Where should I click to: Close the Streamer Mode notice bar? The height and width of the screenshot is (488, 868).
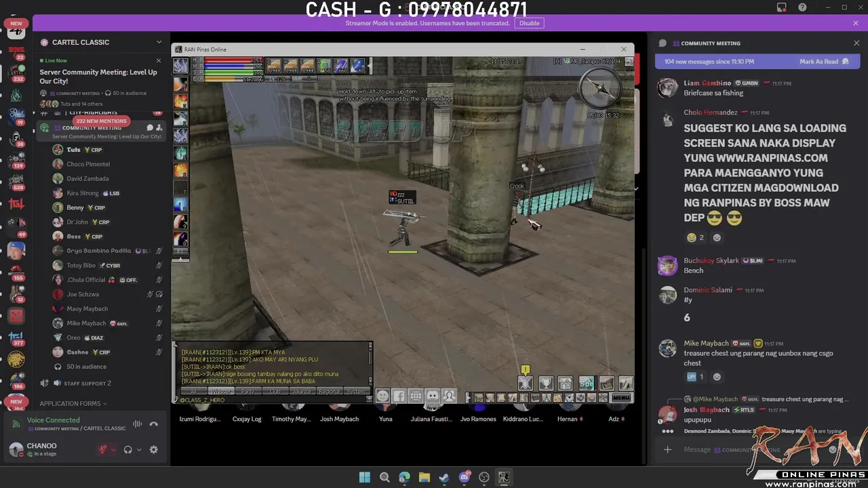pos(856,23)
